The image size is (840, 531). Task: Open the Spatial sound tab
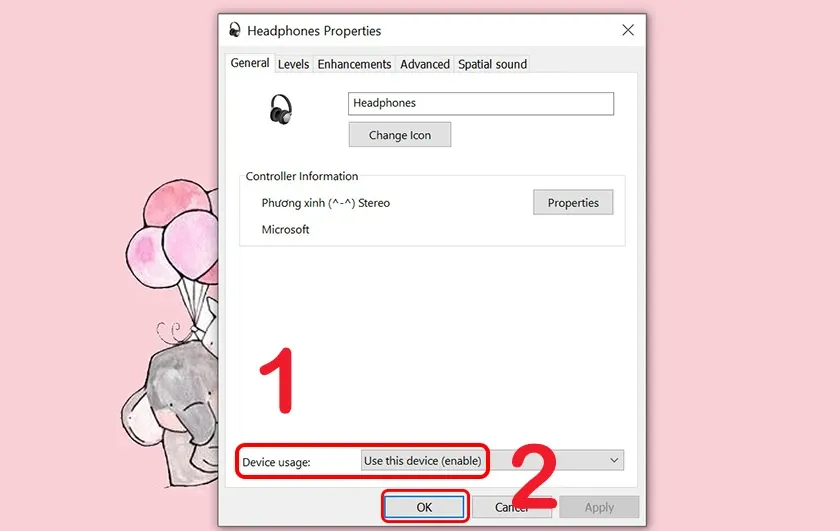tap(492, 64)
